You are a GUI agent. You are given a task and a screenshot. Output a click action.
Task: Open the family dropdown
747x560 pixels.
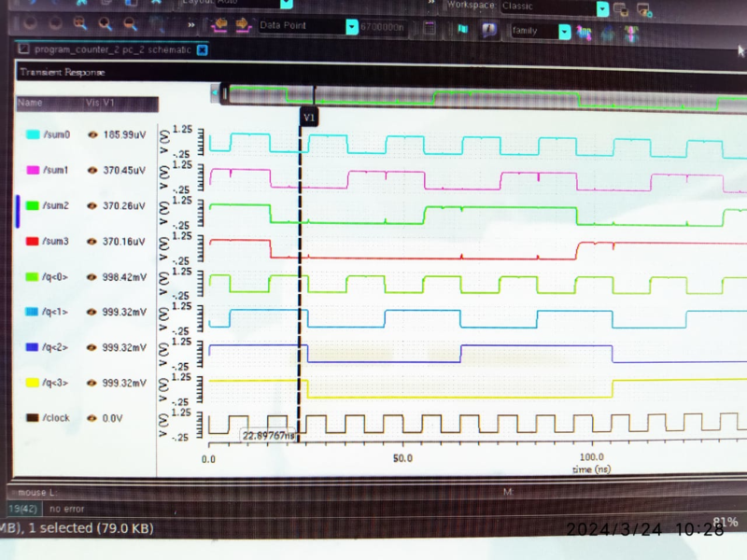coord(565,32)
